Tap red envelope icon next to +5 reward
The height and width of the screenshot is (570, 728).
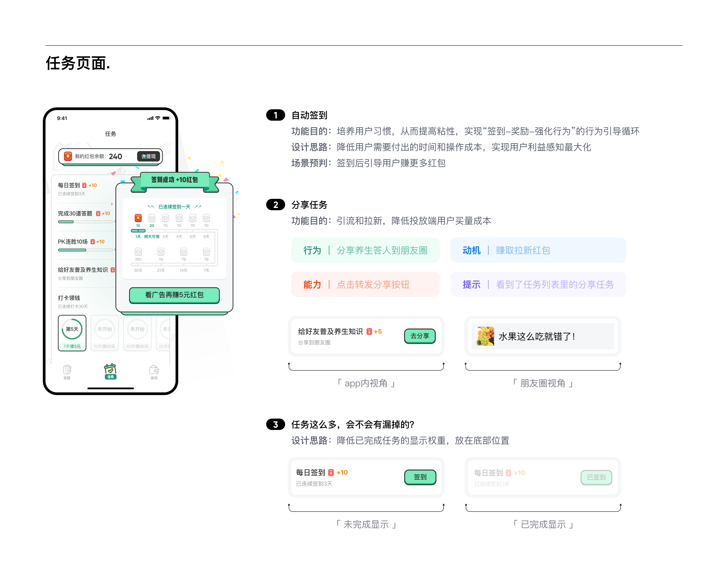coord(369,331)
